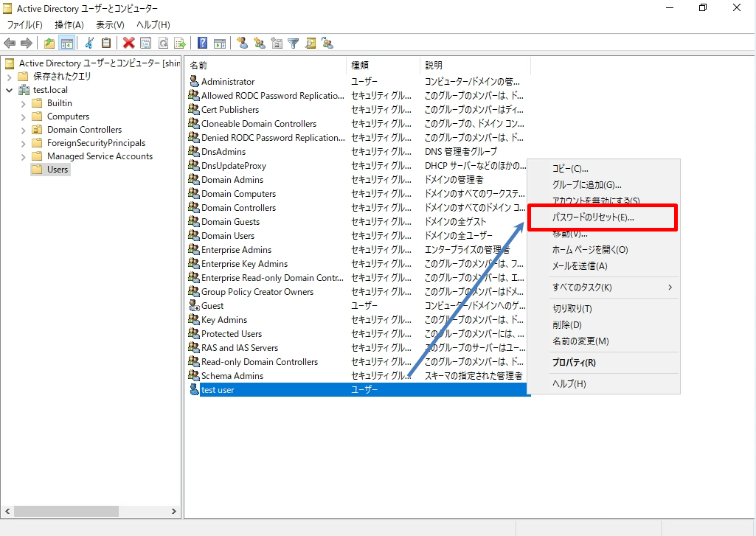The image size is (756, 536).
Task: Open the ヘルプ(H) menu bar item
Action: (x=153, y=25)
